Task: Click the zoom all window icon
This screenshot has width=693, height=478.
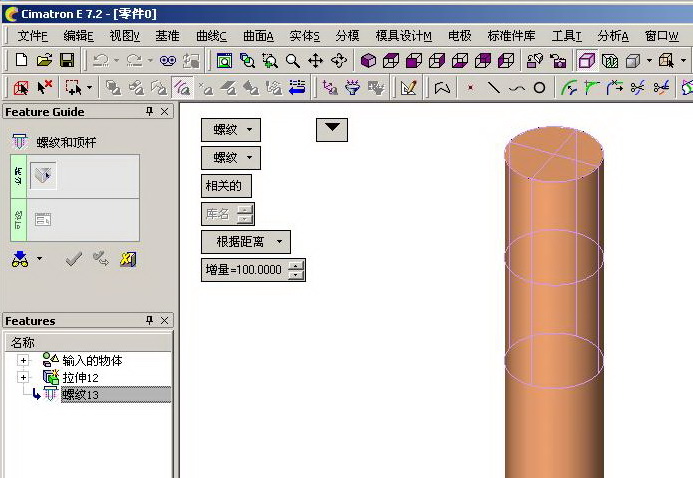Action: coord(225,60)
